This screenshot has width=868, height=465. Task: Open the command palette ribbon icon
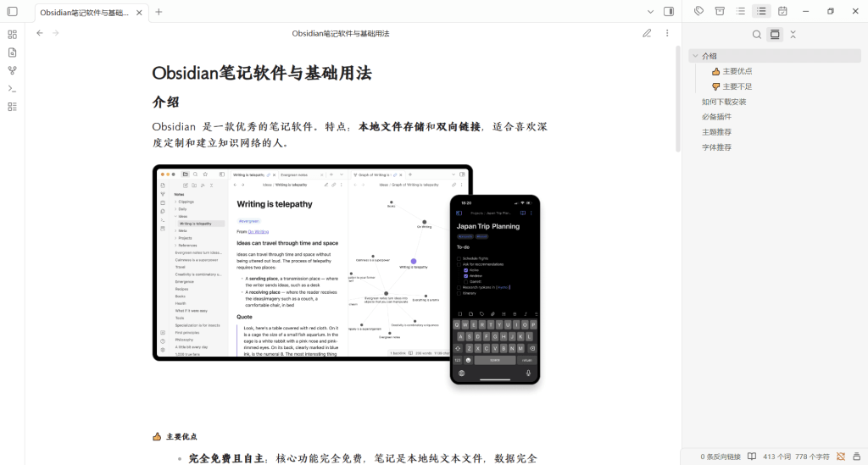pyautogui.click(x=12, y=88)
